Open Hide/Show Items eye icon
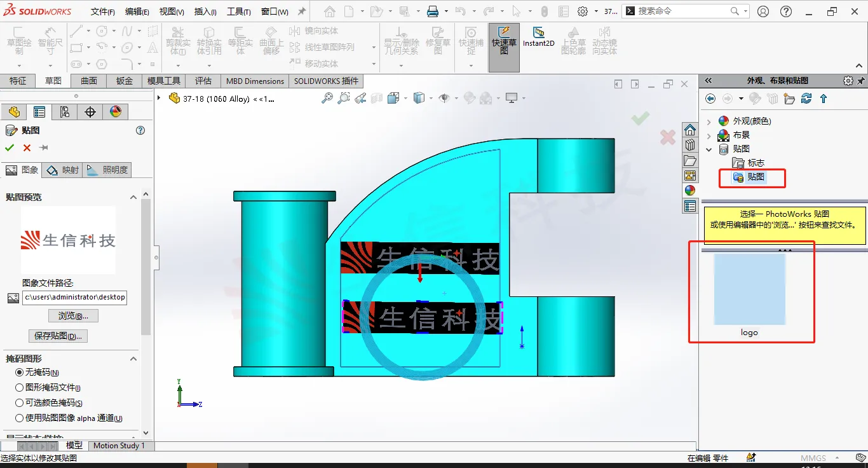868x468 pixels. coord(444,98)
